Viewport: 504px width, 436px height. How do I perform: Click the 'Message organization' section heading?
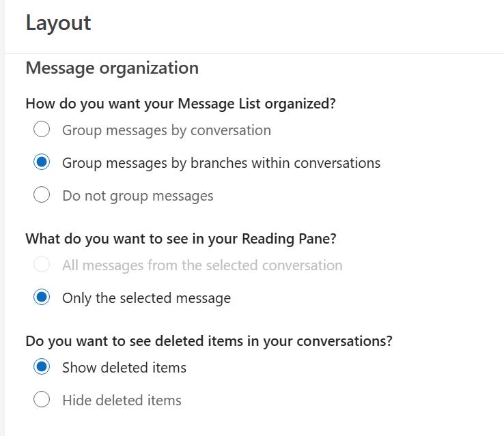(x=112, y=68)
